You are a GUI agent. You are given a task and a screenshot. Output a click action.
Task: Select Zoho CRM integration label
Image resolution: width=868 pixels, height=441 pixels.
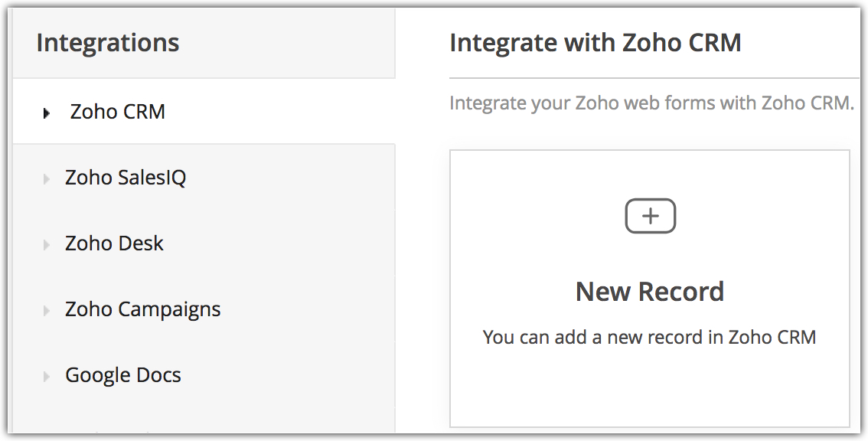pyautogui.click(x=118, y=112)
